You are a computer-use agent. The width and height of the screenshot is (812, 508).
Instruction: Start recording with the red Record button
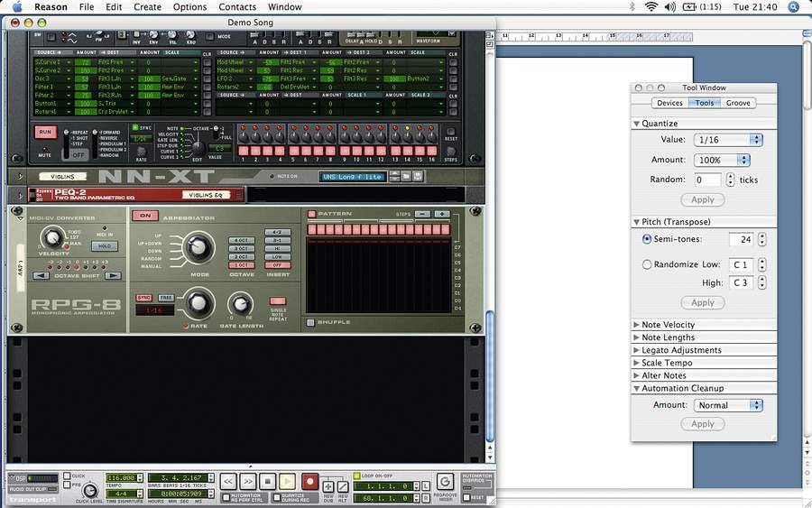click(x=309, y=482)
